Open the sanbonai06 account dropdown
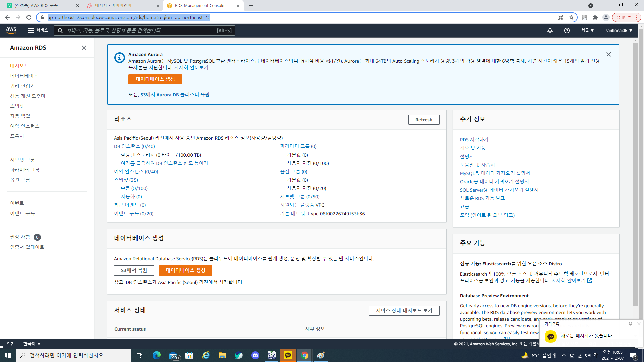This screenshot has height=362, width=644. [x=619, y=31]
